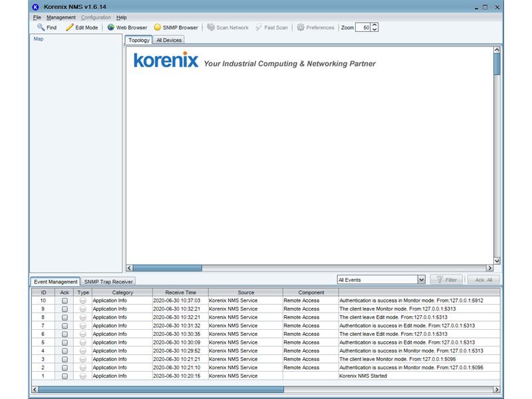Check the Ack box for event 5

coord(65,342)
